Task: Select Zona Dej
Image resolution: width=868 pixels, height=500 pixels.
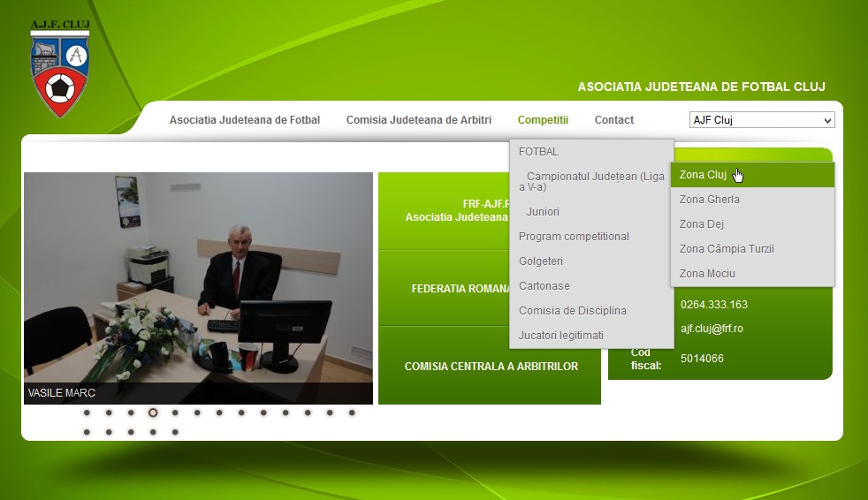Action: 752,224
